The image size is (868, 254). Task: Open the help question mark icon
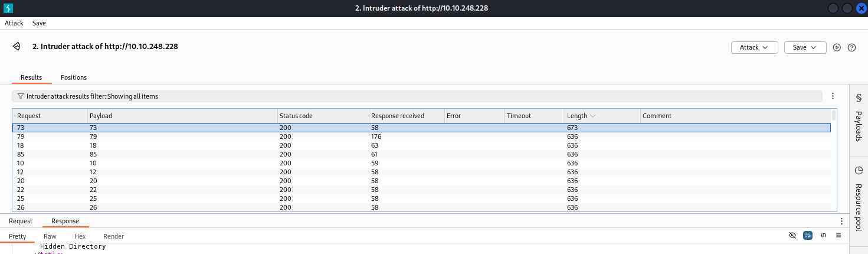[851, 47]
